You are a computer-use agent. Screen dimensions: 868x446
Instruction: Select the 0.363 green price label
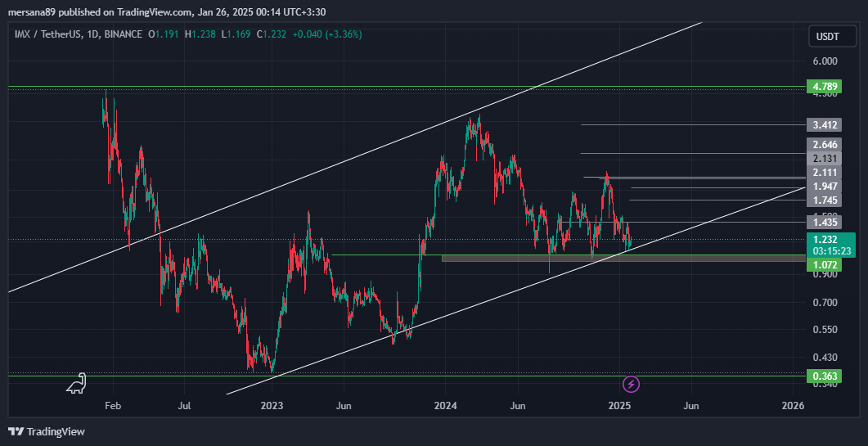825,376
